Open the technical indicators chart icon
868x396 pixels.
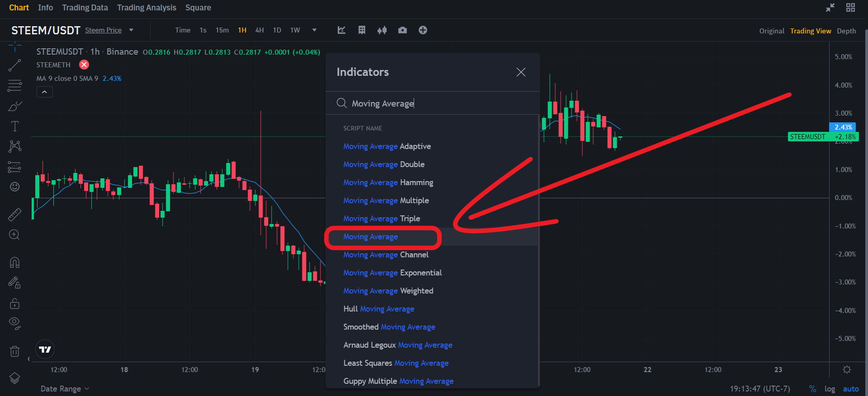point(341,30)
